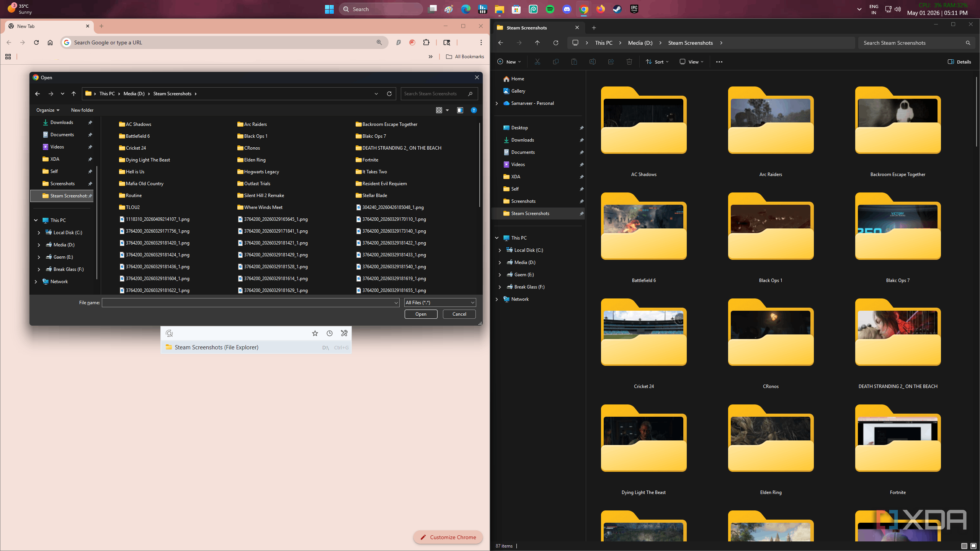The image size is (980, 551).
Task: Collapse This PC in the File Explorer sidebar
Action: pyautogui.click(x=497, y=238)
